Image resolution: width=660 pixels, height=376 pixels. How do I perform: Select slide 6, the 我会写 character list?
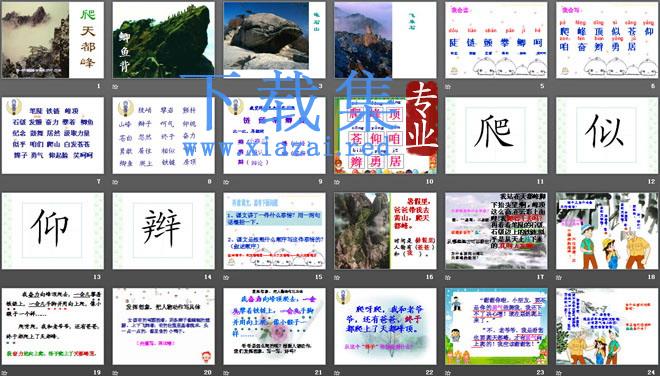point(607,40)
